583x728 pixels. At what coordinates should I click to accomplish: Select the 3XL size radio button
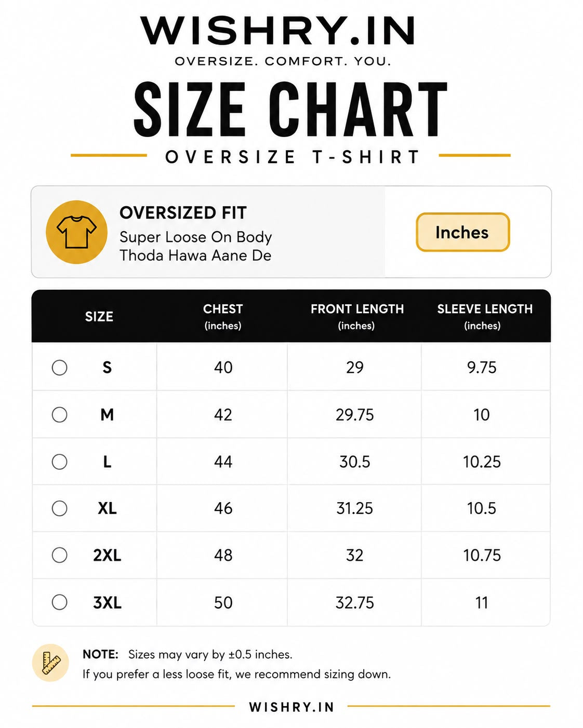[60, 602]
